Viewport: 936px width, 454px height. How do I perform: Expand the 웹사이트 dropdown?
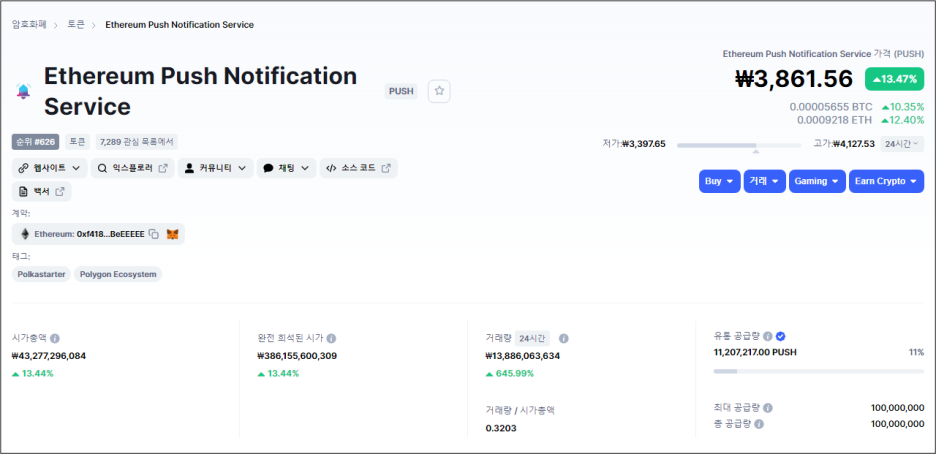(50, 168)
